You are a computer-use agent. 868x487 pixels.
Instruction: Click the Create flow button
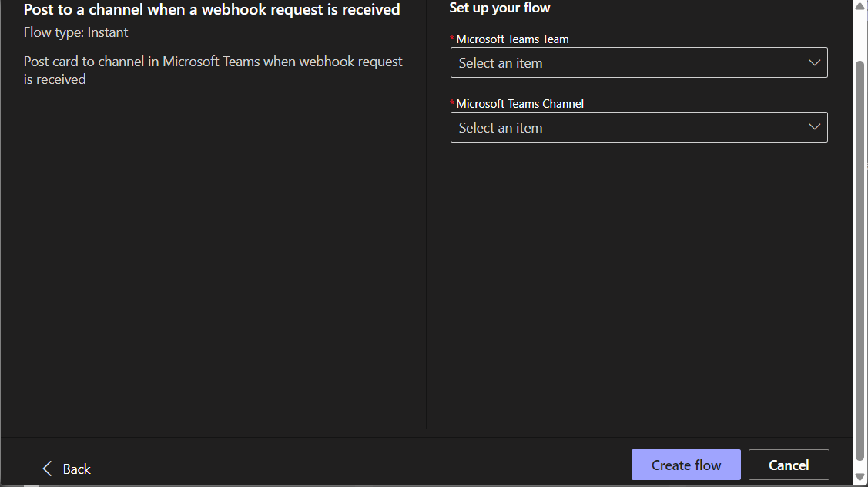(x=685, y=465)
